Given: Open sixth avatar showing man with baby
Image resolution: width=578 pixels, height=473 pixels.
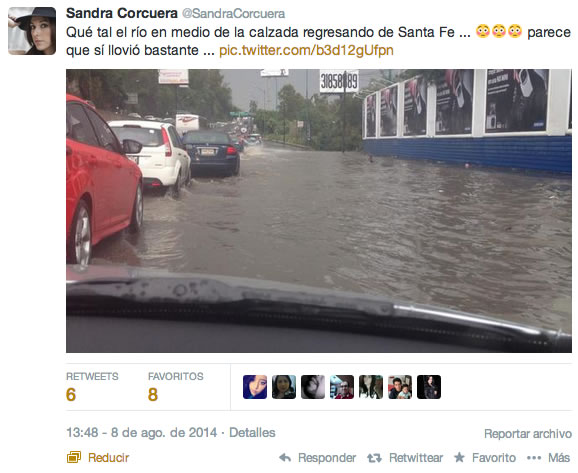Looking at the screenshot, I should 400,387.
